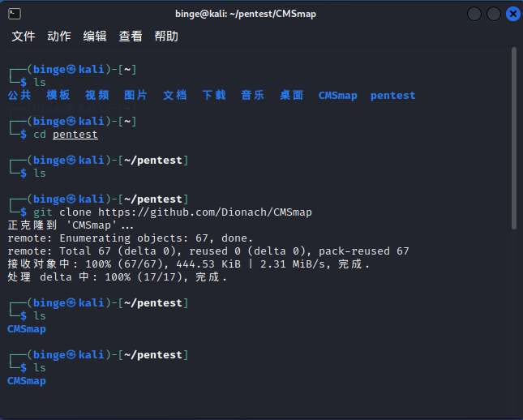Screen dimensions: 523x420
Task: Click the 音乐 directory name
Action: (x=252, y=96)
